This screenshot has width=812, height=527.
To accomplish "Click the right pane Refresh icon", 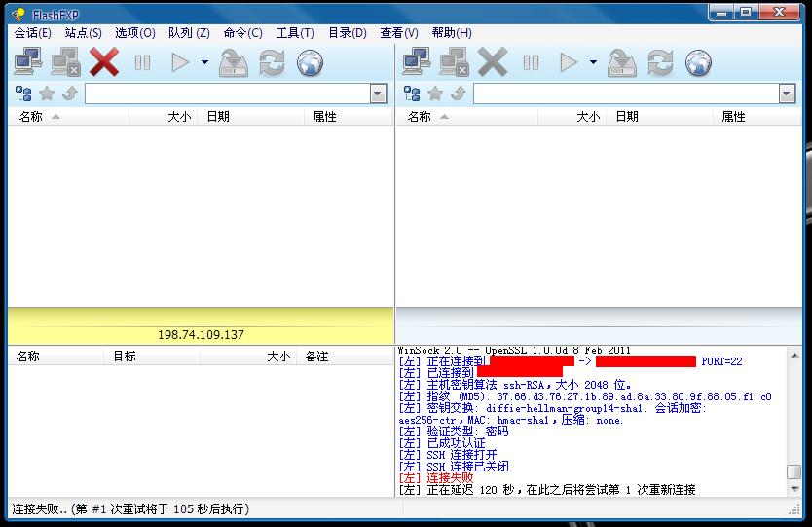I will 660,62.
